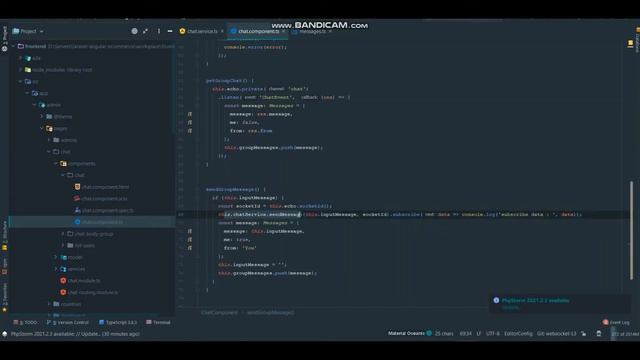The width and height of the screenshot is (640, 360).
Task: Click the Material theme circle icon in status bar
Action: tap(429, 333)
